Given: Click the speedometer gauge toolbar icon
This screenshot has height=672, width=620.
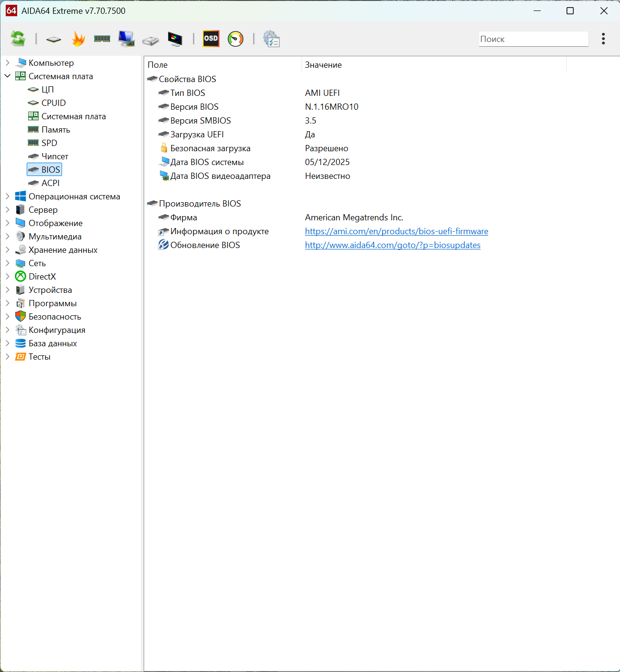Looking at the screenshot, I should coord(235,39).
